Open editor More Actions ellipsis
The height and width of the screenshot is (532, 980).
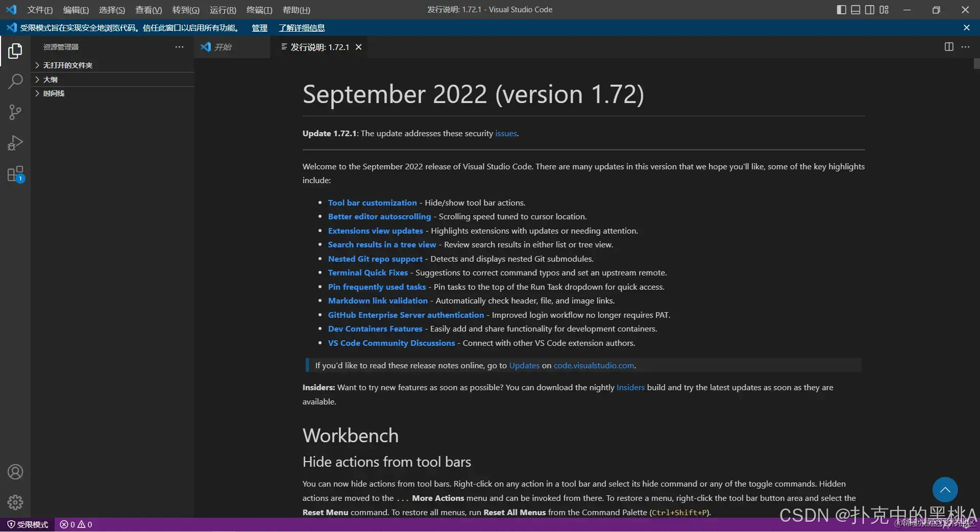(x=965, y=47)
